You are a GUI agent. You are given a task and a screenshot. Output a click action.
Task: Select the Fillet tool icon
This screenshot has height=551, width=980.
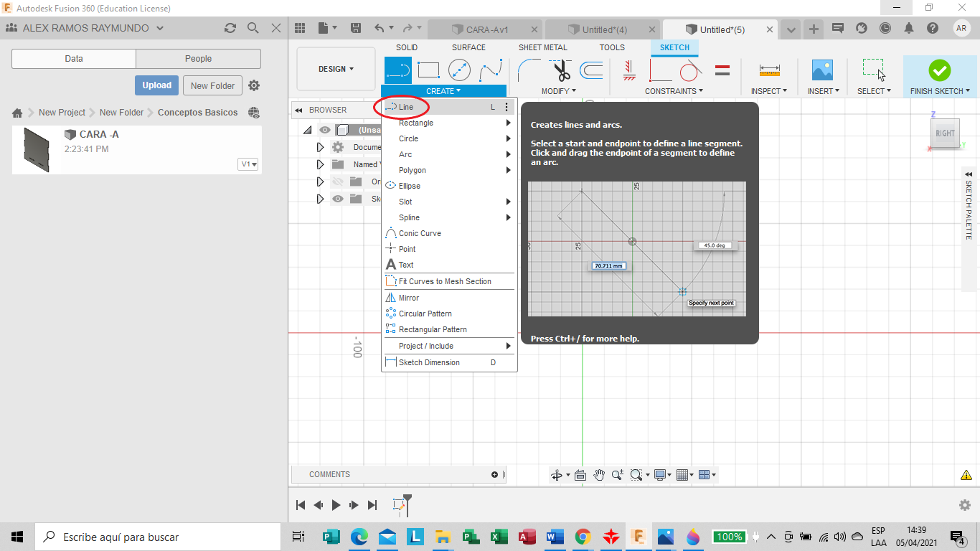coord(529,70)
